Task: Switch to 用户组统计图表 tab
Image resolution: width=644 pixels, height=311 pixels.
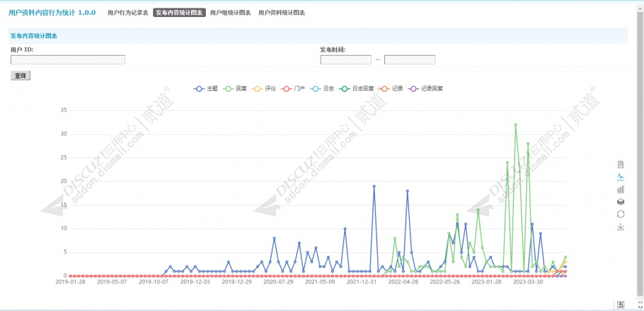Action: (x=231, y=13)
